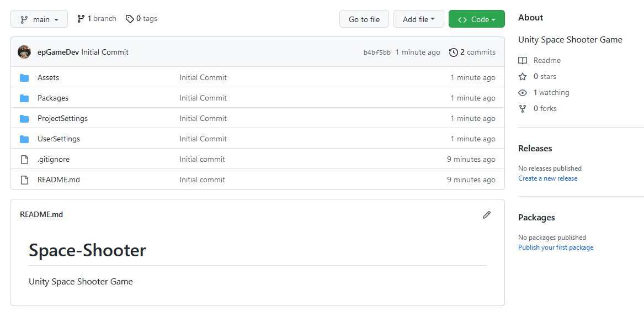644x327 pixels.
Task: Click the watch eye icon showing 1 watching
Action: (x=522, y=92)
